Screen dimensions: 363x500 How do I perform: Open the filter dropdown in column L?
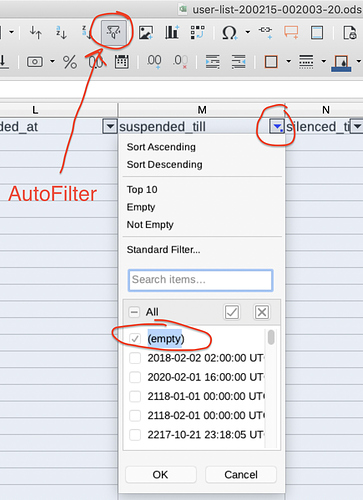[110, 127]
